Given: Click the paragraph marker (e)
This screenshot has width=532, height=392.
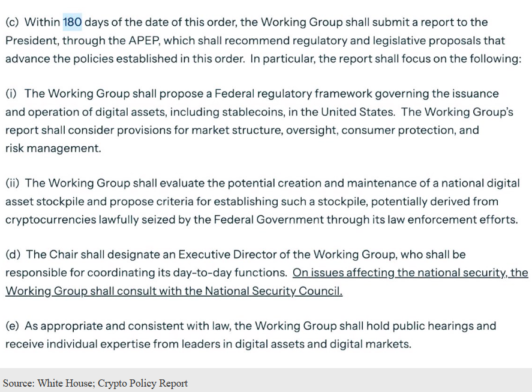Looking at the screenshot, I should coord(13,326).
